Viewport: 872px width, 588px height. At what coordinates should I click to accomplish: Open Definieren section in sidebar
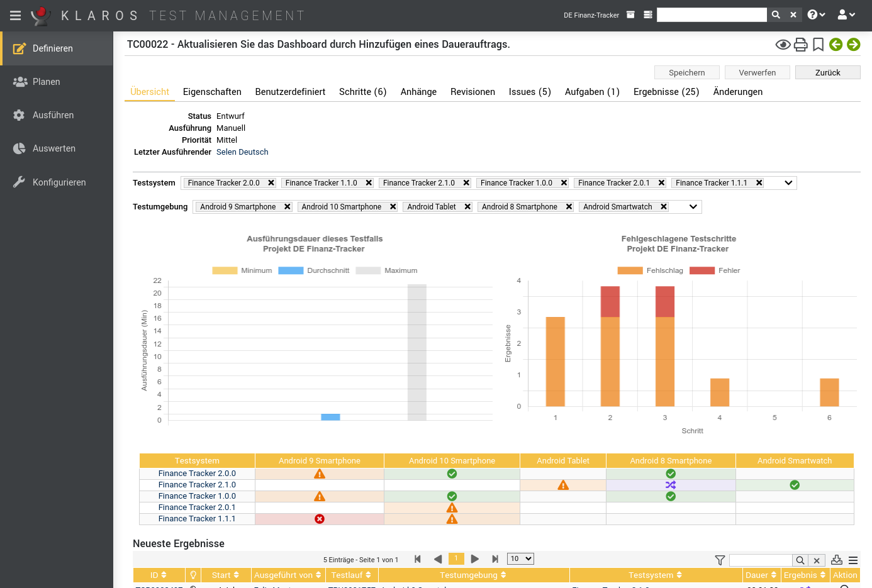[57, 48]
